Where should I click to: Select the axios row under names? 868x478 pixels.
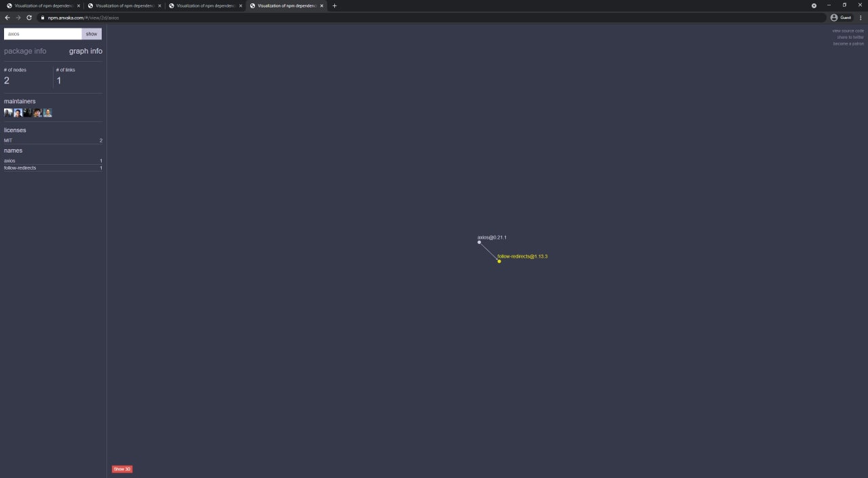[53, 161]
